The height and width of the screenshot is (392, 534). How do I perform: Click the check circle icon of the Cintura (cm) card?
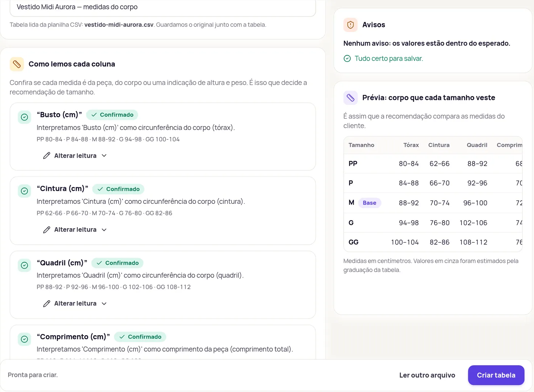(x=24, y=191)
